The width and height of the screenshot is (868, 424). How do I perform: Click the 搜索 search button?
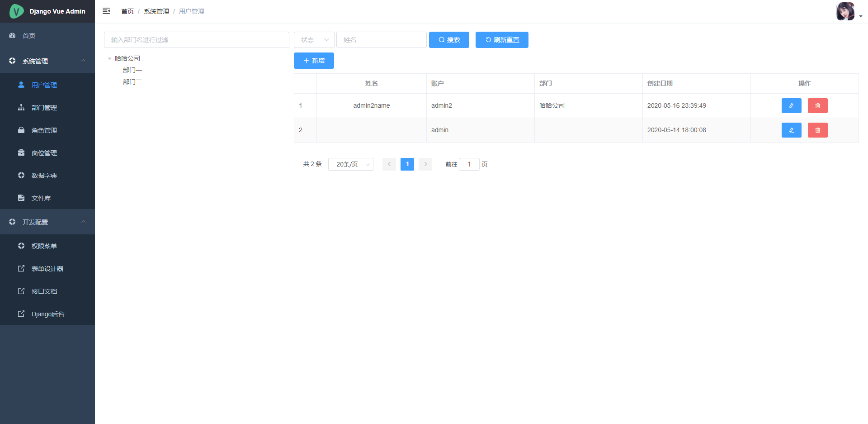[449, 40]
